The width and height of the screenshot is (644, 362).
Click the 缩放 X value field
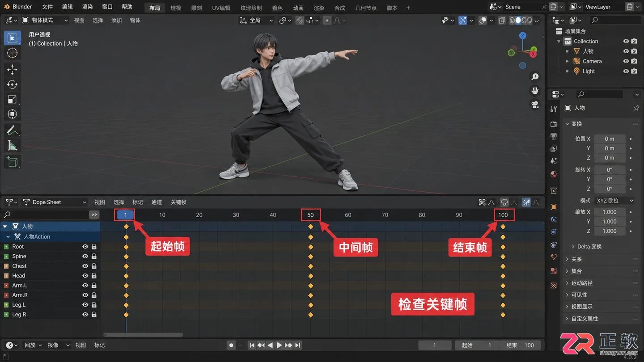(609, 212)
